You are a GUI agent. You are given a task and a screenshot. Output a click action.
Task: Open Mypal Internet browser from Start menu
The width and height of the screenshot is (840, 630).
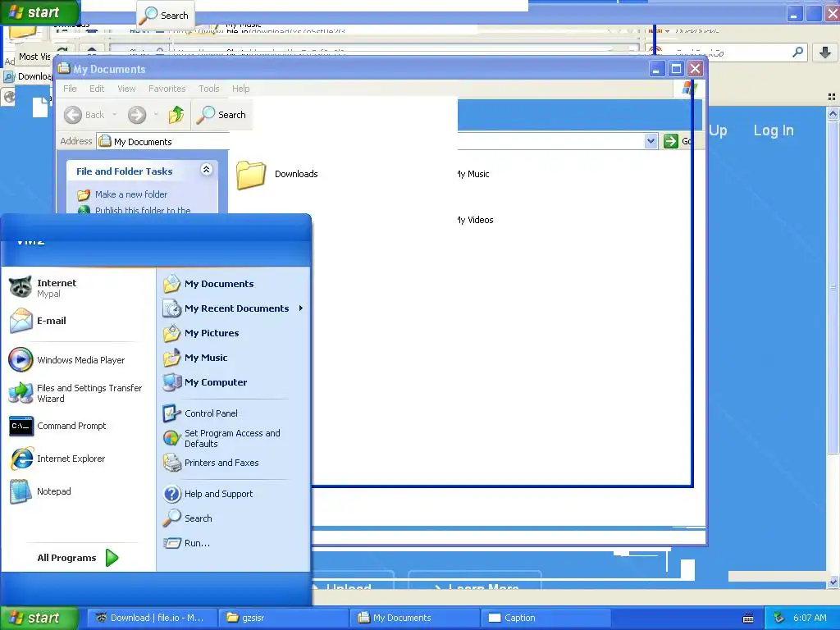44,288
